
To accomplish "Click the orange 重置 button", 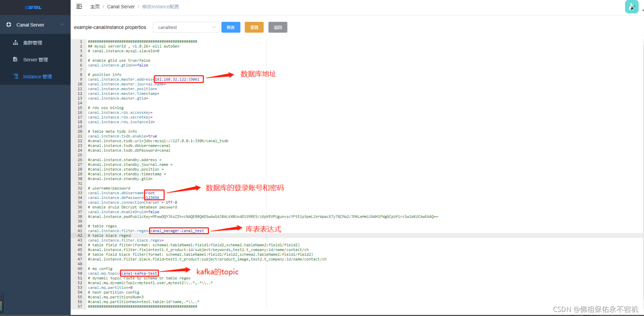I will pyautogui.click(x=254, y=27).
